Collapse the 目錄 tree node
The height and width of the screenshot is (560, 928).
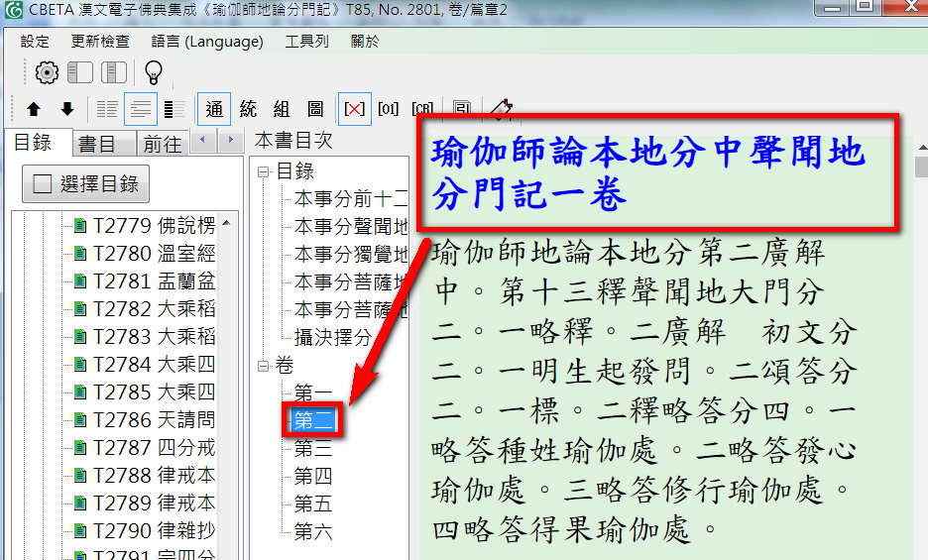tap(264, 171)
